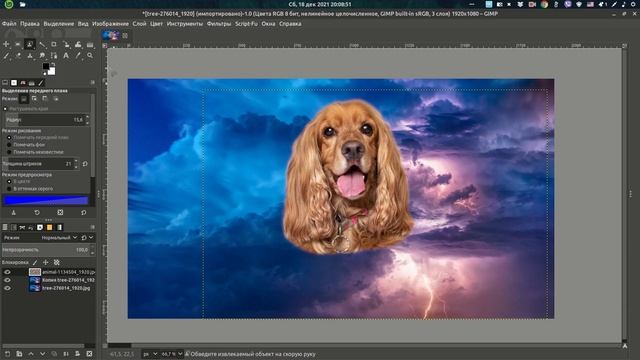
Task: Toggle the 'Растушевать края' checkbox
Action: pyautogui.click(x=5, y=109)
